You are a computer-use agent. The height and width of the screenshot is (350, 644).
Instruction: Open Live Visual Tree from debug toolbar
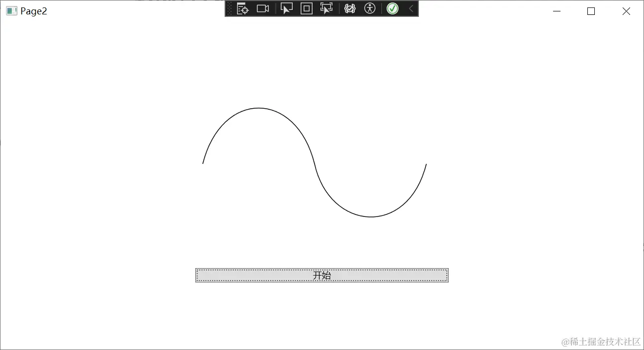pyautogui.click(x=242, y=8)
